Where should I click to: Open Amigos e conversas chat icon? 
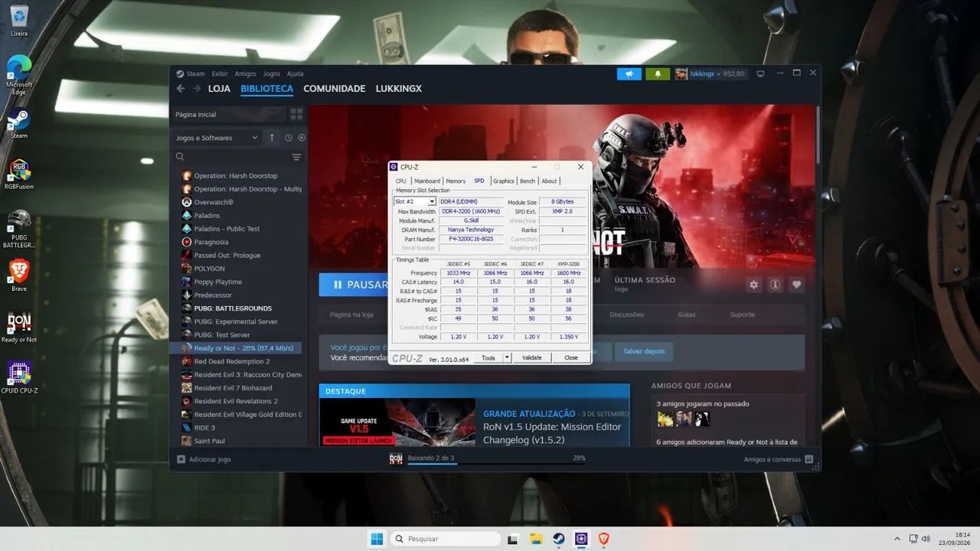(x=808, y=459)
